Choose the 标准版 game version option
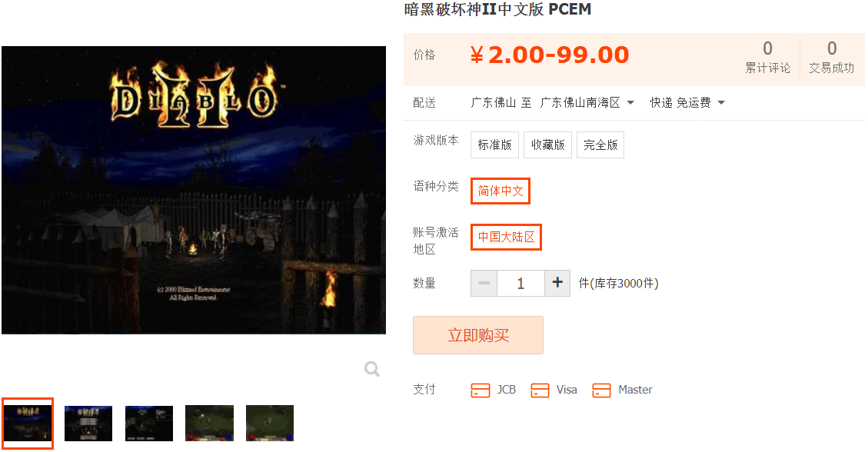 coord(494,145)
